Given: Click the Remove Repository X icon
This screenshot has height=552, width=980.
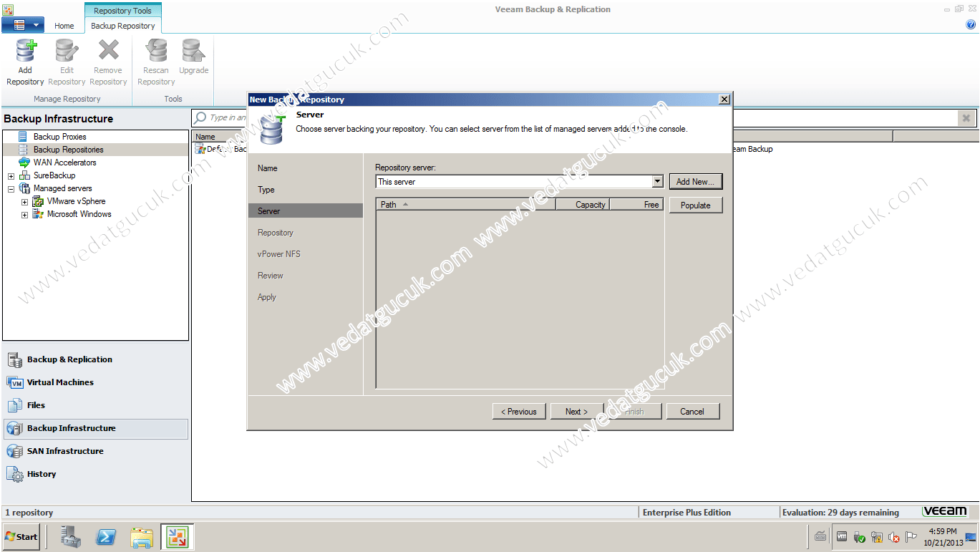Looking at the screenshot, I should click(x=108, y=50).
